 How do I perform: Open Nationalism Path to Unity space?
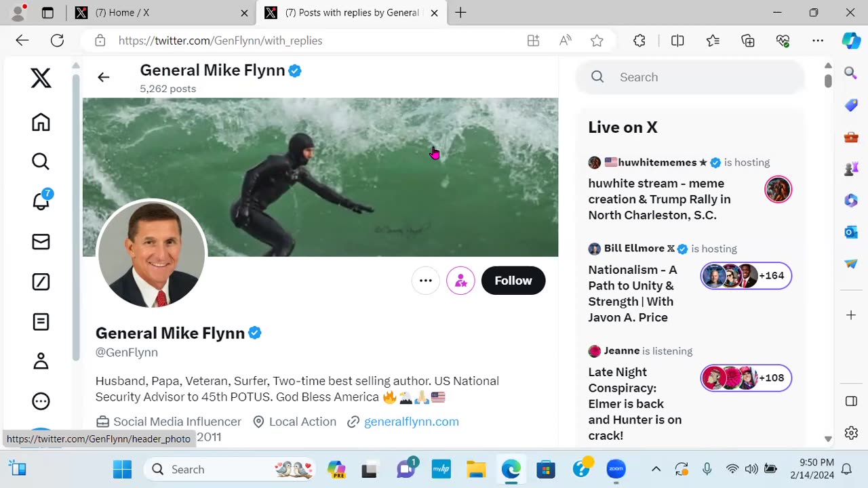(633, 293)
